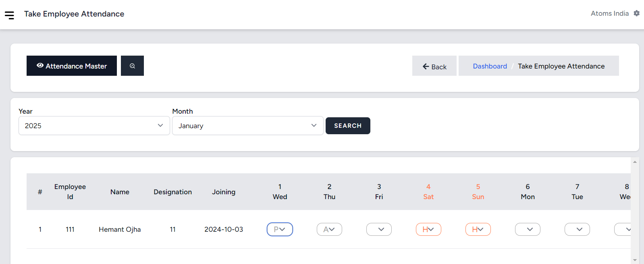This screenshot has height=264, width=644.
Task: Open Saturday 4 holiday status dropdown
Action: coord(428,229)
